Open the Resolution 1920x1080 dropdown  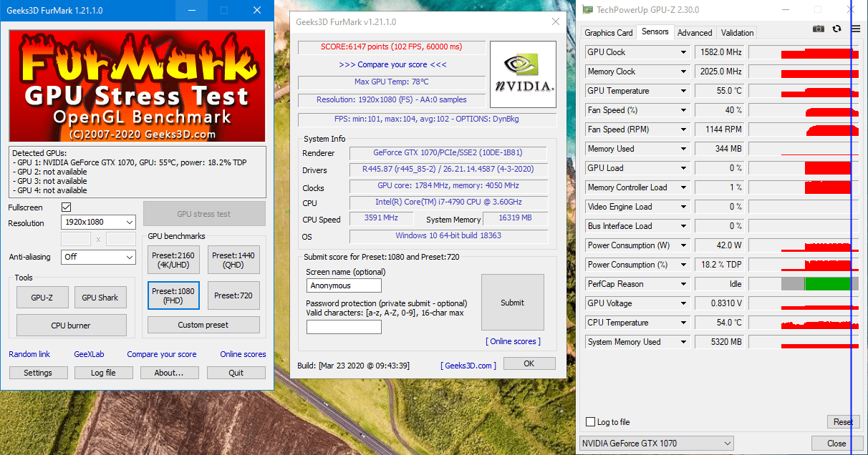[x=98, y=222]
